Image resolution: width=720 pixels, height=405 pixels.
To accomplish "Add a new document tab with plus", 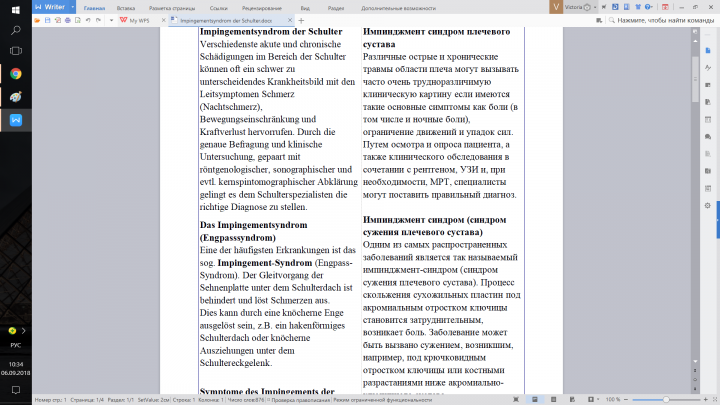I will [x=301, y=20].
